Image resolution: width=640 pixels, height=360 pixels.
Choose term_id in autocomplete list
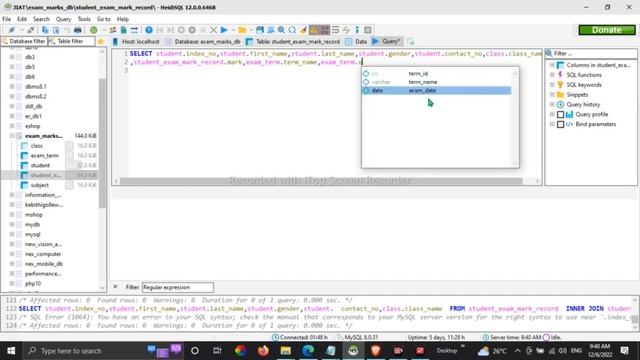[x=436, y=74]
